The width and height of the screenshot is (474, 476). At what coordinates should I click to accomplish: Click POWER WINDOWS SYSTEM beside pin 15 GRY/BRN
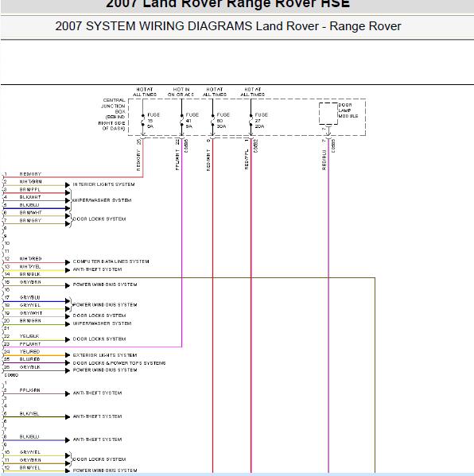coord(105,284)
